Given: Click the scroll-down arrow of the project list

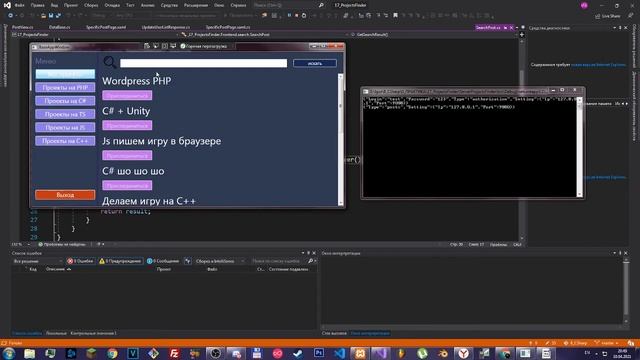Looking at the screenshot, I should 341,202.
